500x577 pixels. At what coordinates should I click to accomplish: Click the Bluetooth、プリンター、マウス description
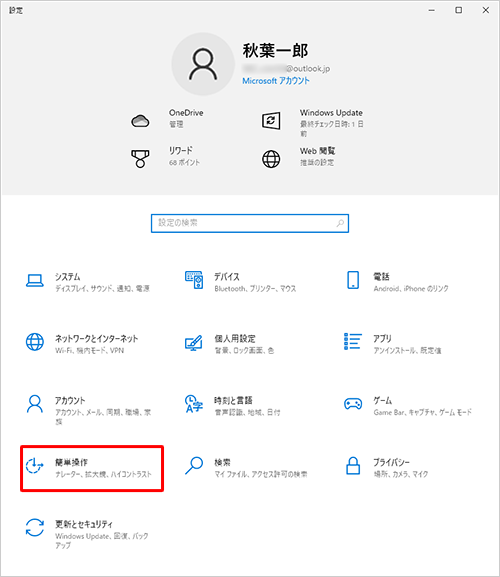click(255, 288)
